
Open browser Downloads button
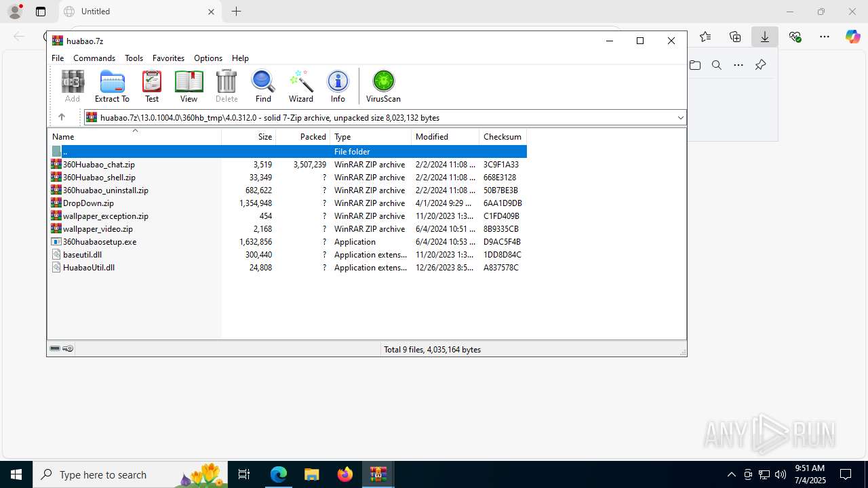pyautogui.click(x=765, y=37)
